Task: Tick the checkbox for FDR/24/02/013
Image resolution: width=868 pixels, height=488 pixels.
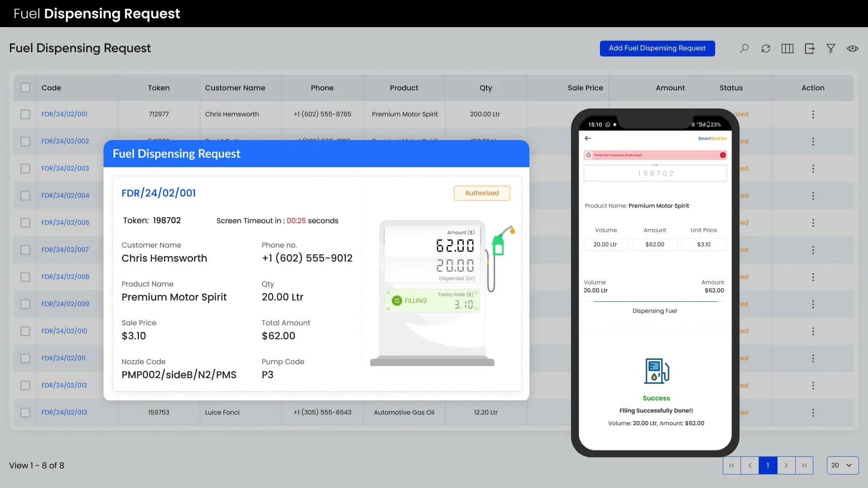Action: coord(25,413)
